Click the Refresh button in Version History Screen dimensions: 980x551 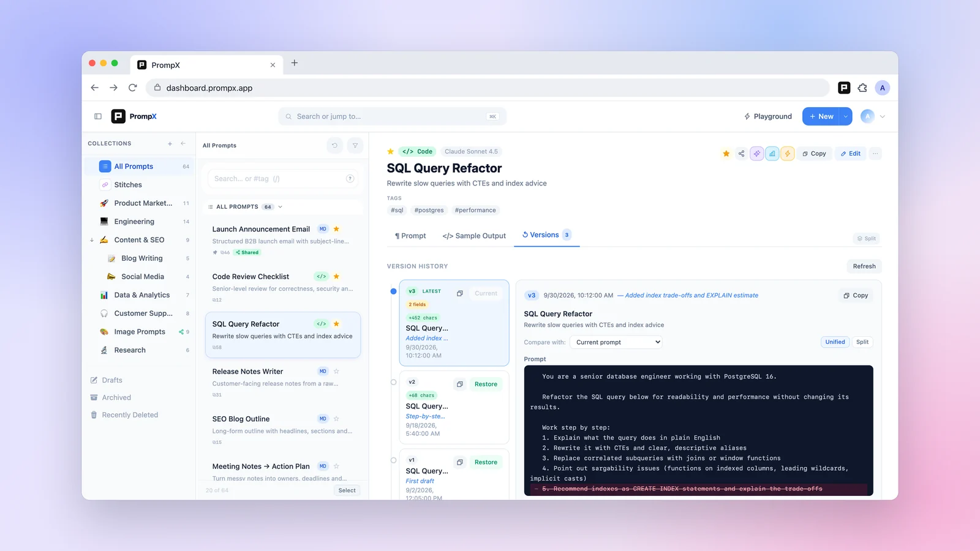(x=864, y=266)
